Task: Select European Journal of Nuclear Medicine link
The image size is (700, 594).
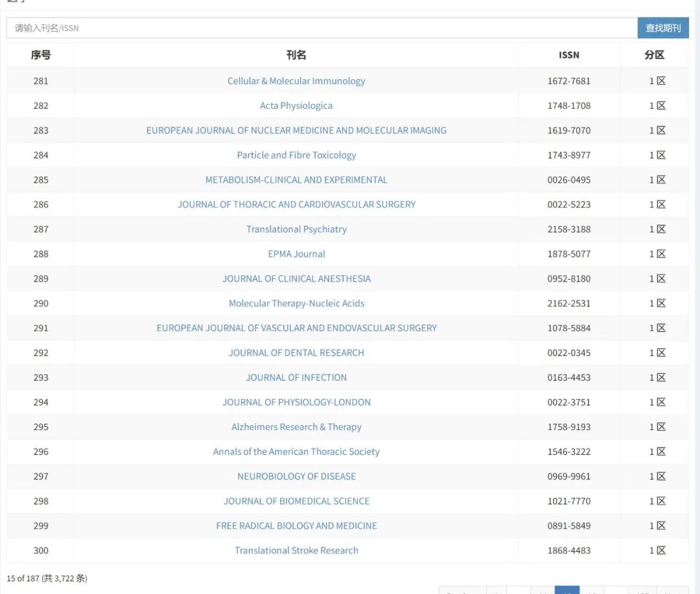Action: [296, 130]
